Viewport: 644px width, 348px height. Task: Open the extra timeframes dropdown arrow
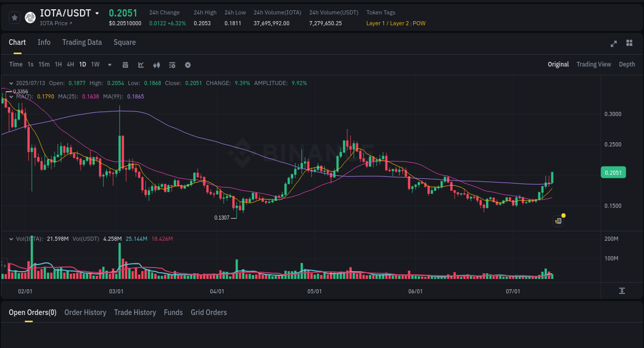[109, 64]
